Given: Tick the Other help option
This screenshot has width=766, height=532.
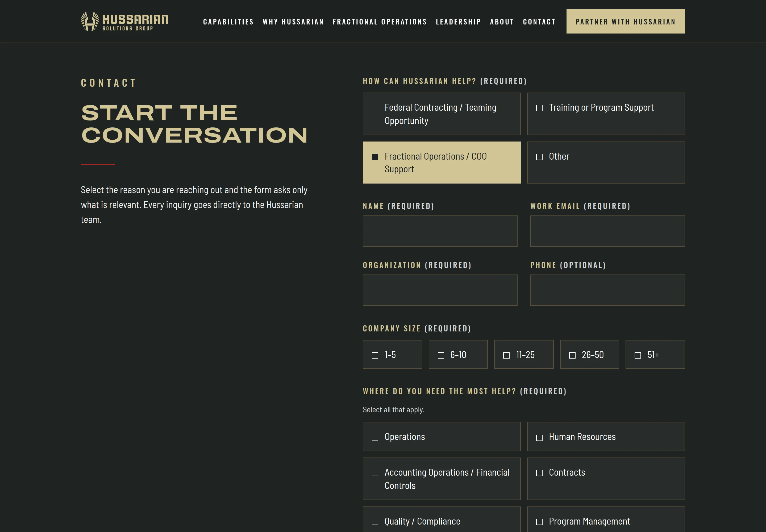Looking at the screenshot, I should click(606, 162).
